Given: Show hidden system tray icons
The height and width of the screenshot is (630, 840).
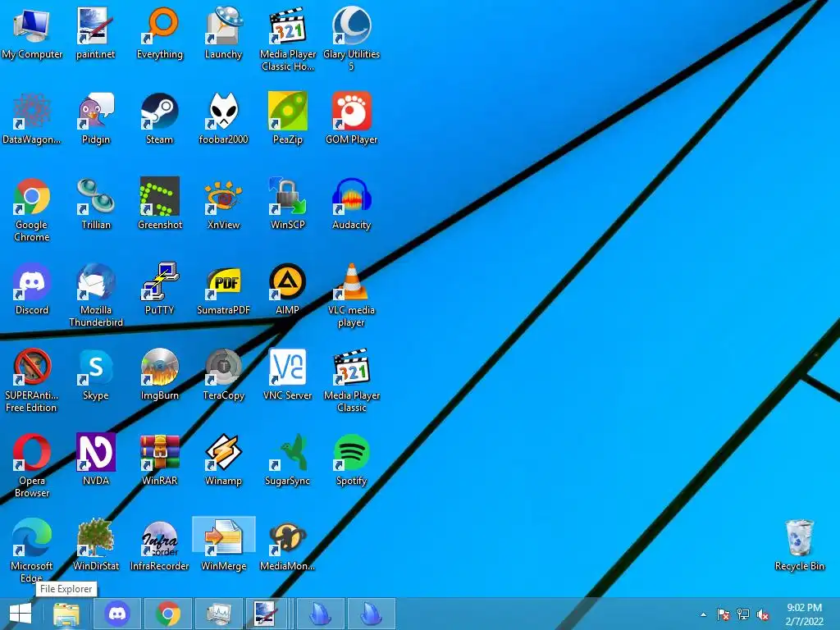Looking at the screenshot, I should 703,614.
